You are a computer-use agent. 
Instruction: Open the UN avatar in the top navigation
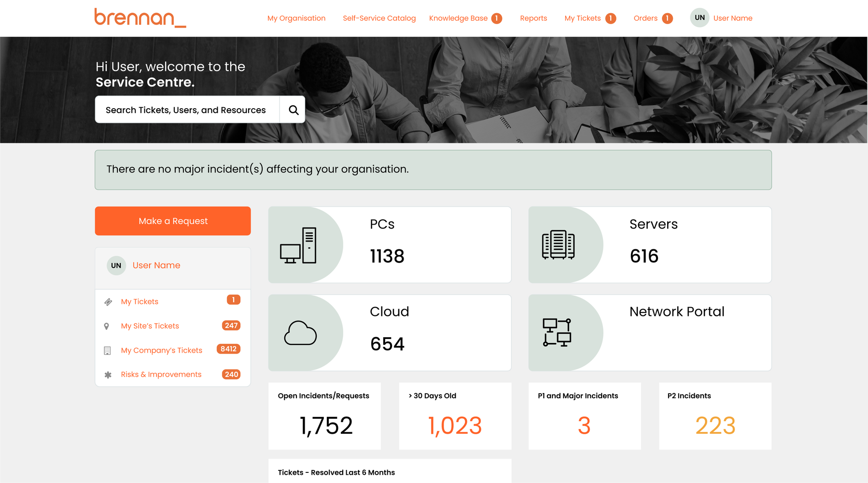(700, 18)
